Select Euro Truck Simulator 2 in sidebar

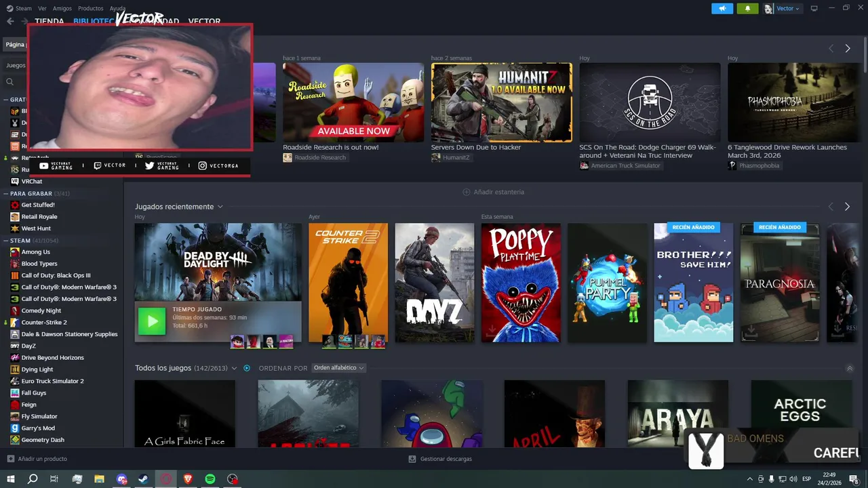pos(52,381)
